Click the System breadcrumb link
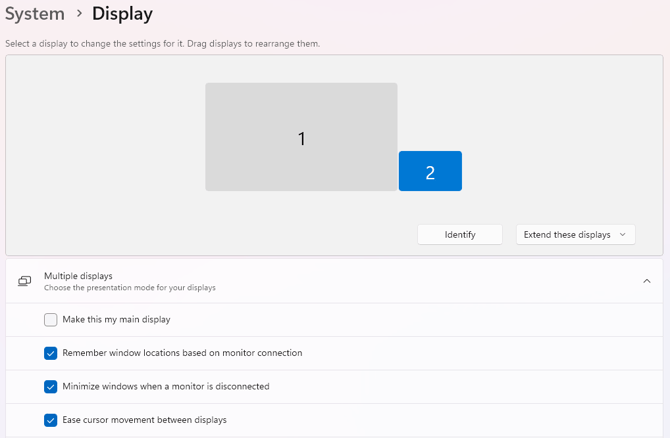Image resolution: width=670 pixels, height=438 pixels. [x=35, y=14]
